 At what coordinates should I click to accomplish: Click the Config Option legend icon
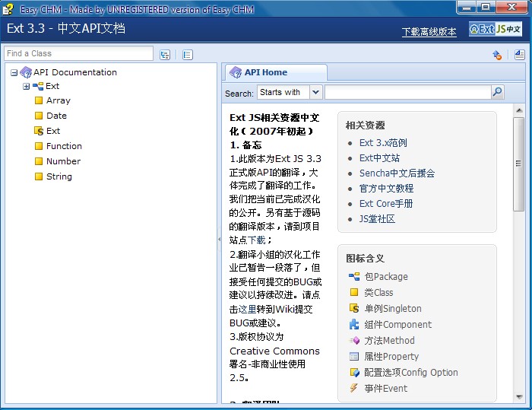[x=354, y=372]
